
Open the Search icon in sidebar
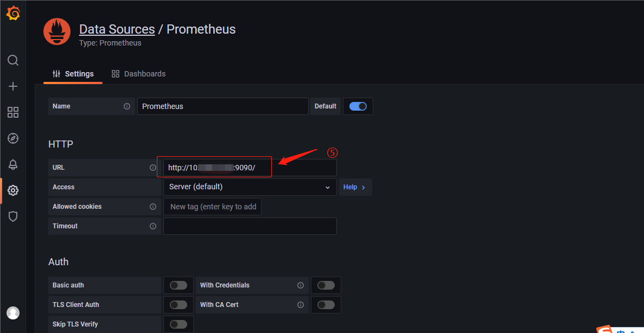pyautogui.click(x=13, y=60)
